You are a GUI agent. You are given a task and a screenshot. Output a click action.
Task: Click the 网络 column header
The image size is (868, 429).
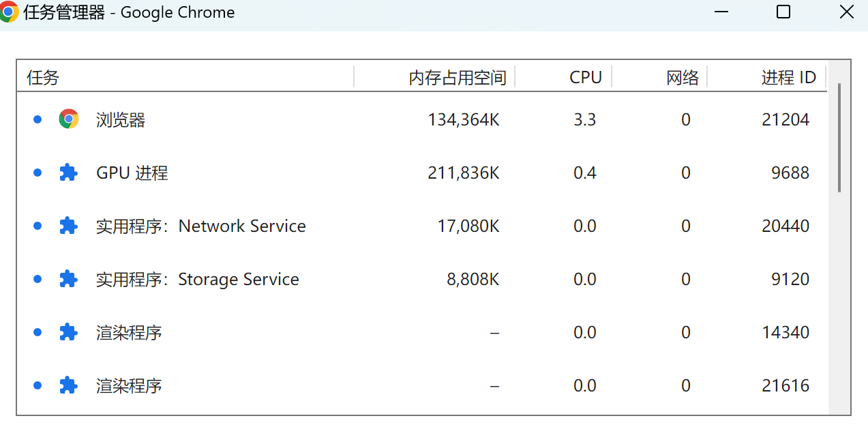[x=682, y=78]
